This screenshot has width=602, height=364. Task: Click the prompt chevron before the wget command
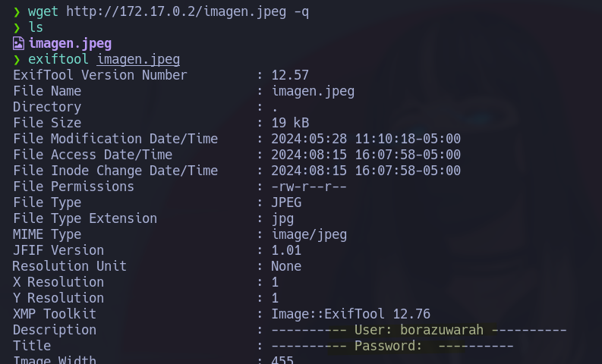[17, 11]
